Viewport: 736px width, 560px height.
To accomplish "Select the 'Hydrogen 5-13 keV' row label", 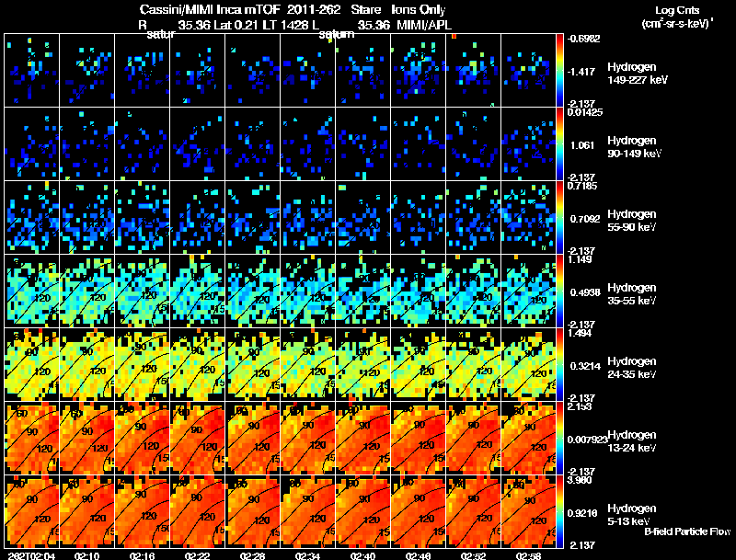I will coord(632,515).
